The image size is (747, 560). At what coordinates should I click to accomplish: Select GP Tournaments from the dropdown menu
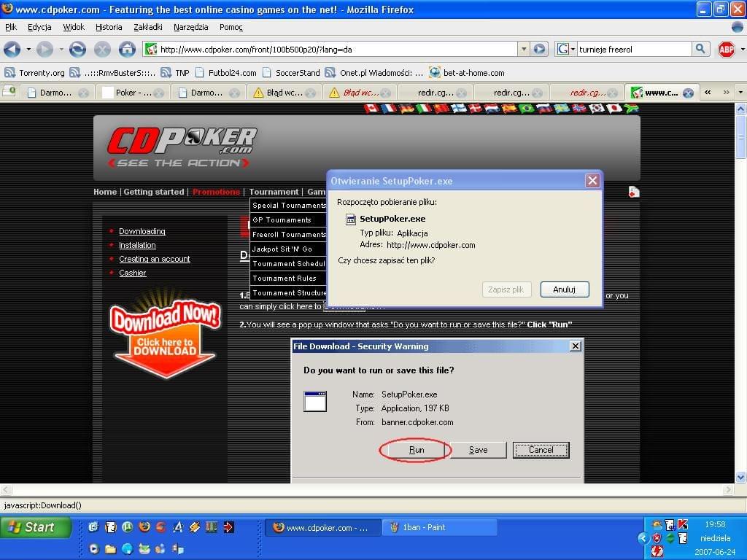(x=289, y=220)
